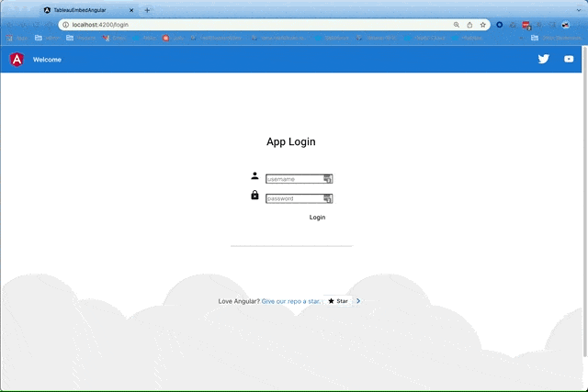Click the user icon beside username
Viewport: 588px width, 392px height.
pyautogui.click(x=254, y=176)
